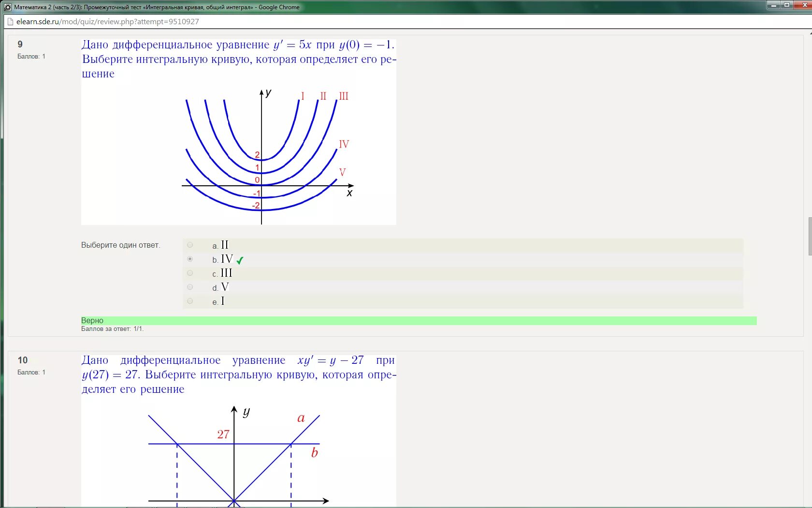Click 'Баллов: 1' under question 10
Viewport: 812px width, 508px height.
click(x=31, y=373)
